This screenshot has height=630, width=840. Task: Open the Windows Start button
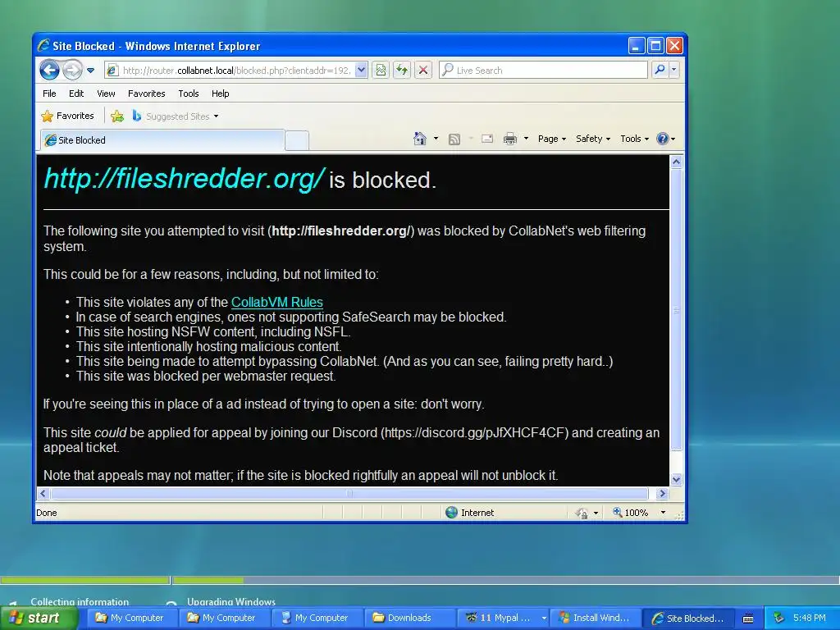click(x=38, y=618)
